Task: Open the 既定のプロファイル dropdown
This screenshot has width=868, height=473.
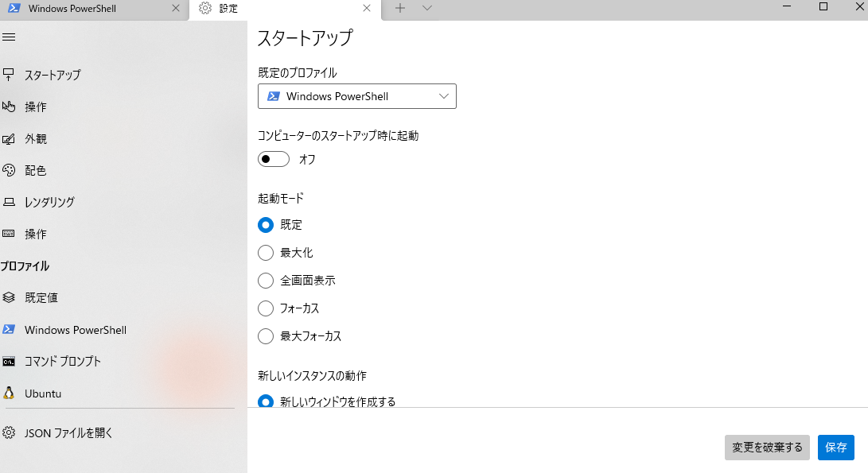Action: 357,96
